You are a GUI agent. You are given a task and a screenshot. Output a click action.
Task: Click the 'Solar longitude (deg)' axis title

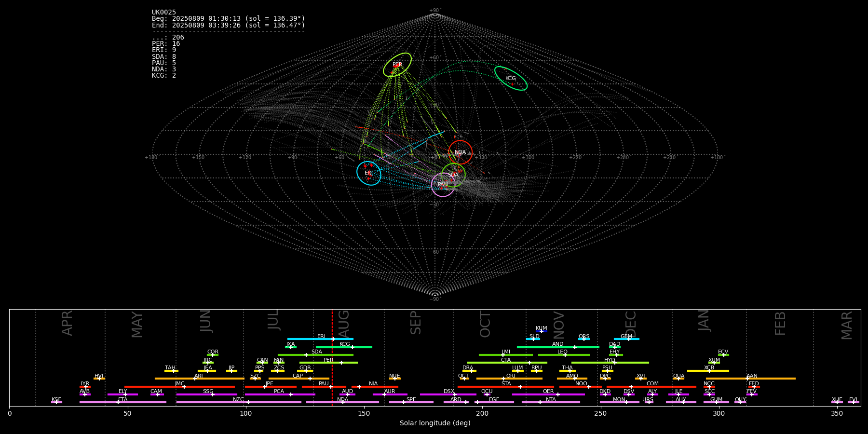[x=435, y=423]
